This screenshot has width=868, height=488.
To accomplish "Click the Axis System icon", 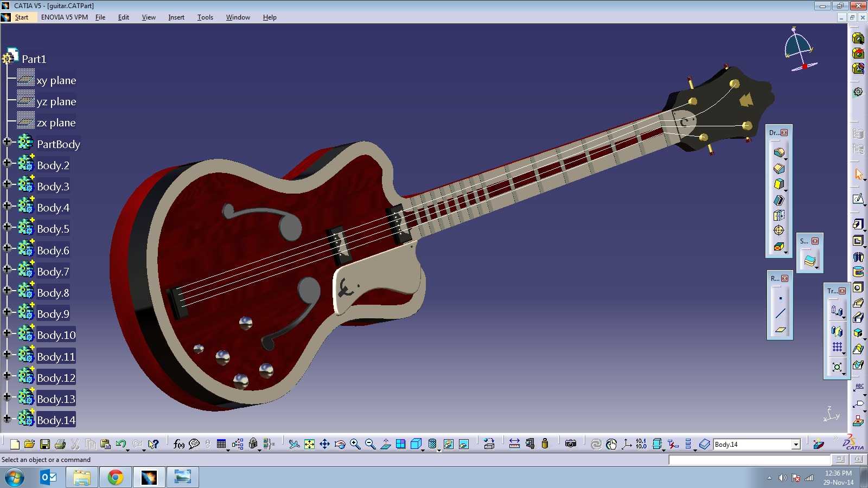I will tap(627, 444).
